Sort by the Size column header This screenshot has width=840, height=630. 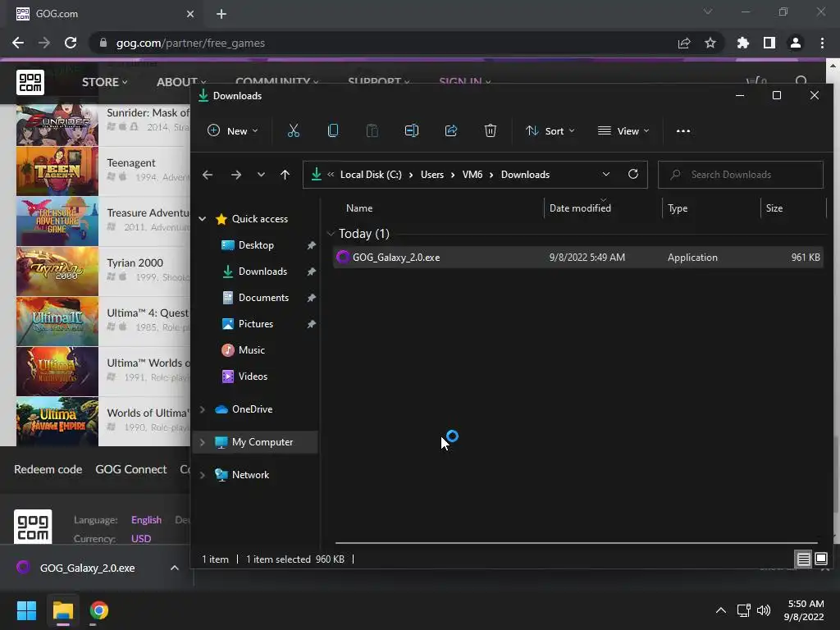coord(774,208)
